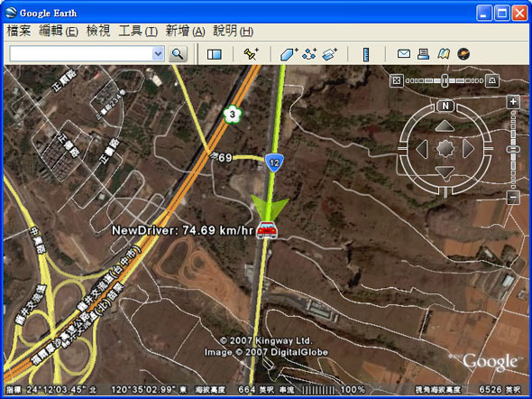
Task: Zoom in with the plus button
Action: point(513,102)
